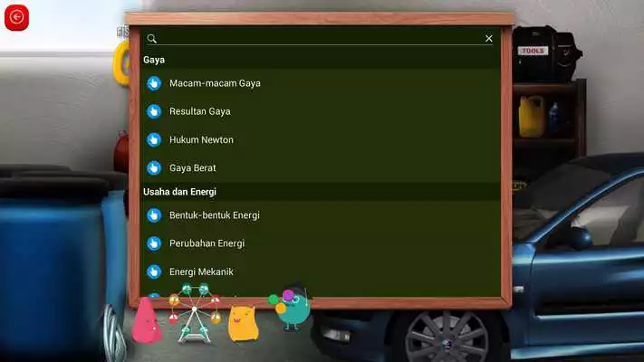644x362 pixels.
Task: Tap hand icon beside Gaya Berat
Action: (154, 167)
